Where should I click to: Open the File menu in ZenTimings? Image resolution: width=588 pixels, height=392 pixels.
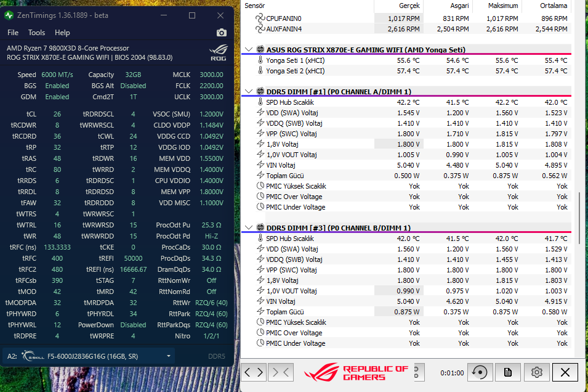click(13, 33)
